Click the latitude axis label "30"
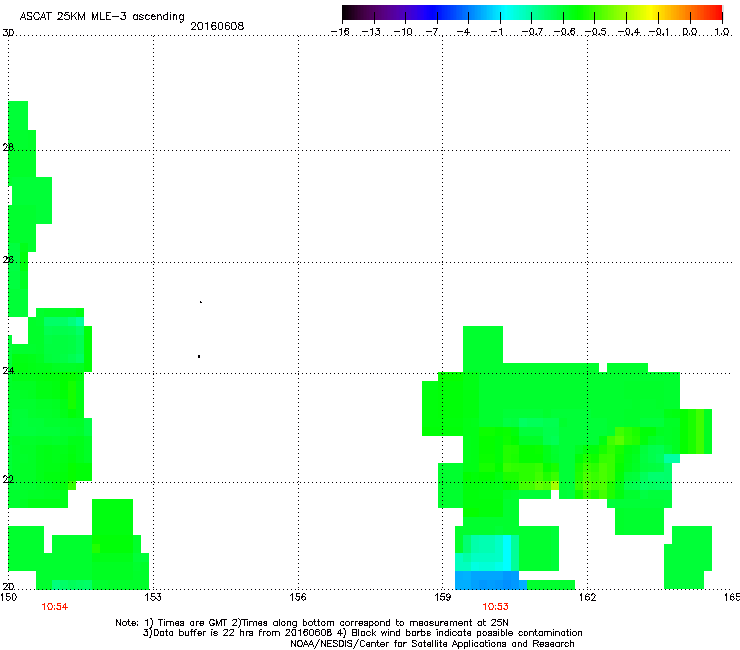The height and width of the screenshot is (650, 740). click(8, 33)
